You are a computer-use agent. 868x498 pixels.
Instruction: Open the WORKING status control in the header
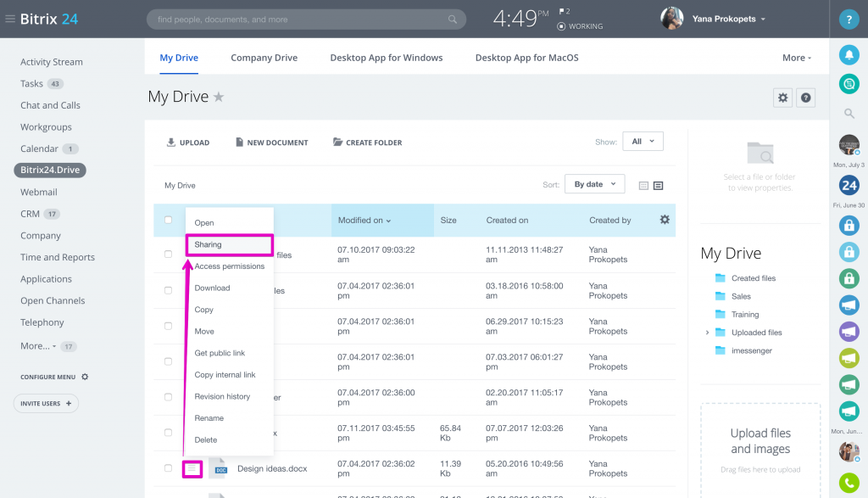click(580, 26)
